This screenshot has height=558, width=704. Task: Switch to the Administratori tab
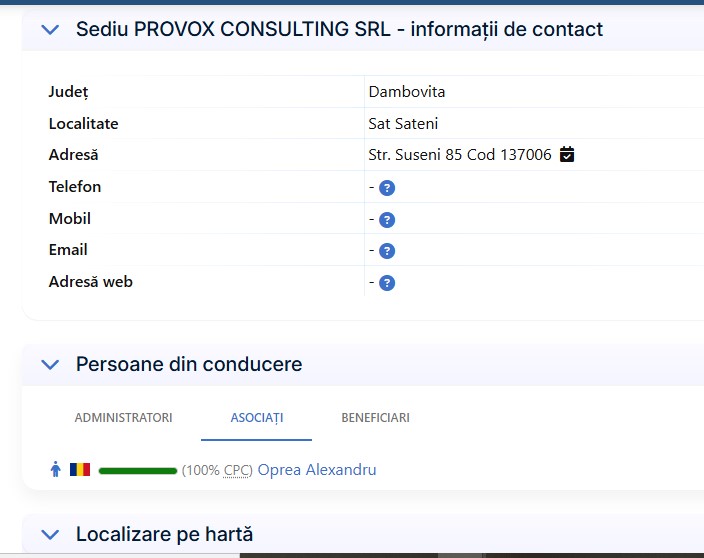pos(123,418)
